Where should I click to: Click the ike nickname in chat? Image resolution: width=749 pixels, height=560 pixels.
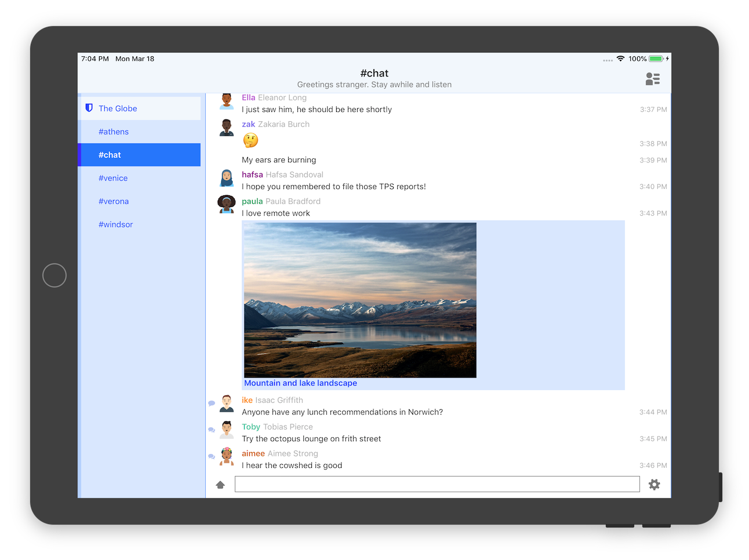(x=247, y=400)
